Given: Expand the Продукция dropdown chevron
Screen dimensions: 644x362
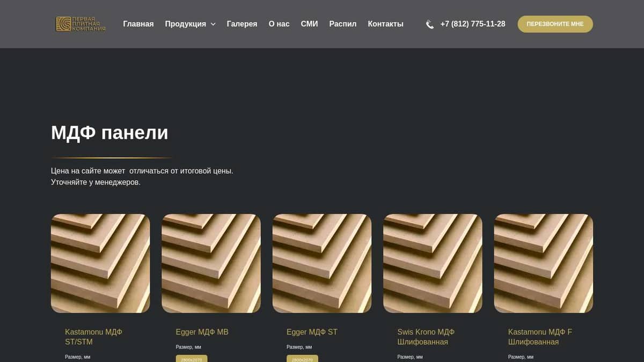Looking at the screenshot, I should pyautogui.click(x=213, y=24).
